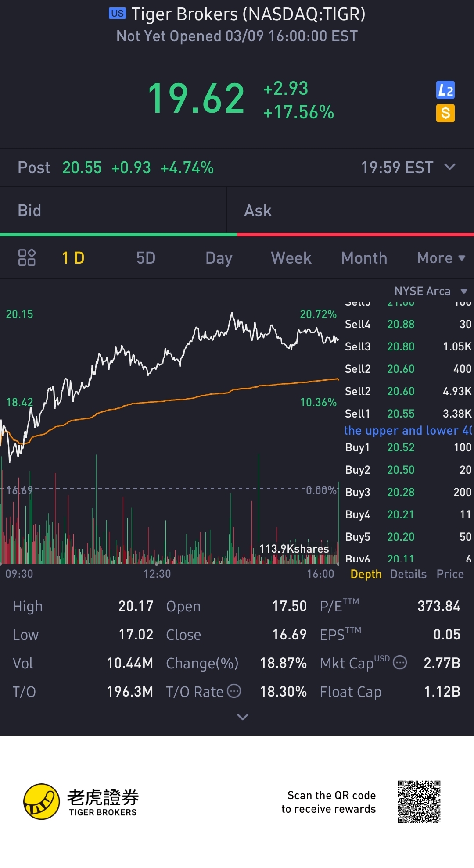The image size is (474, 868).
Task: Select the Week chart tab
Action: (x=291, y=258)
